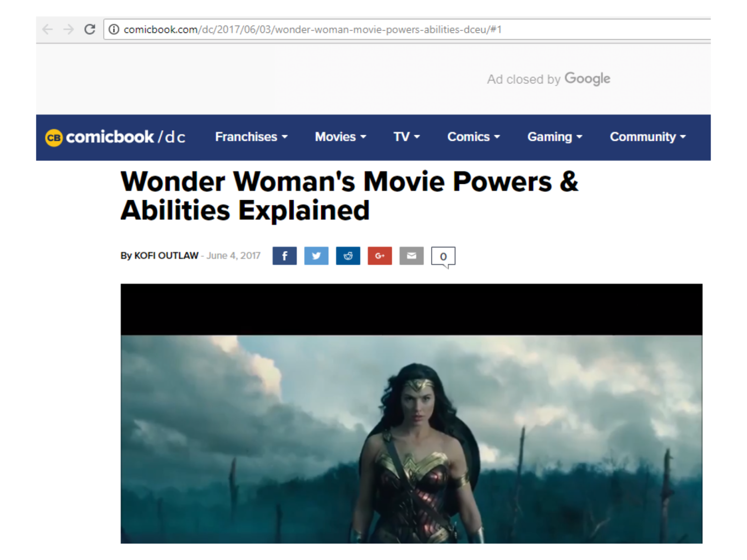Click the browser back arrow

(48, 29)
